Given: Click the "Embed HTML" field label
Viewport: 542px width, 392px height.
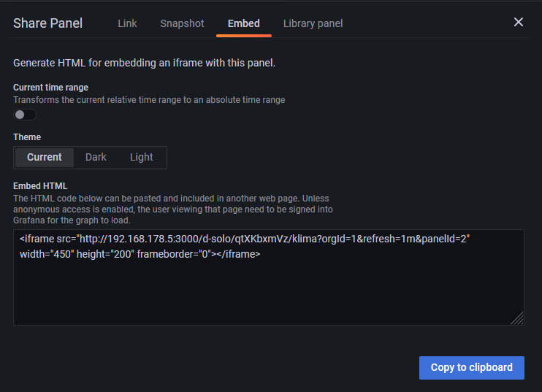Looking at the screenshot, I should click(x=40, y=186).
